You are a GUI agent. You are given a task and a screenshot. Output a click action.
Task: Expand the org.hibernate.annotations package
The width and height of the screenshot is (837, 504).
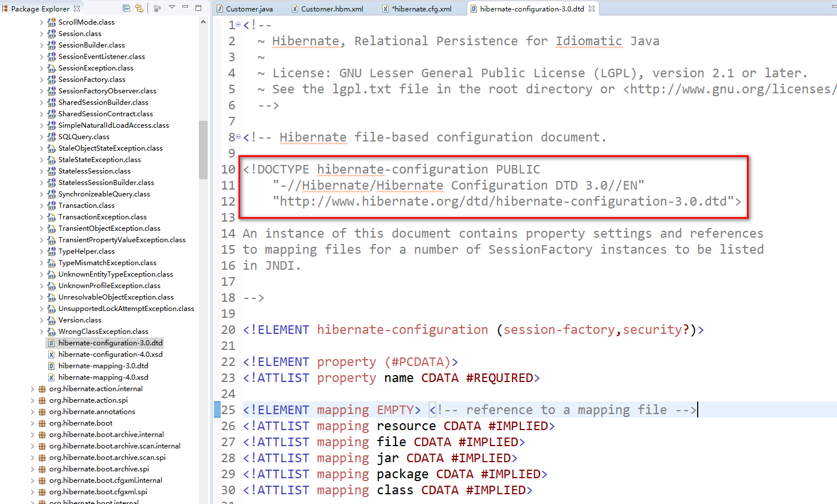pyautogui.click(x=32, y=412)
